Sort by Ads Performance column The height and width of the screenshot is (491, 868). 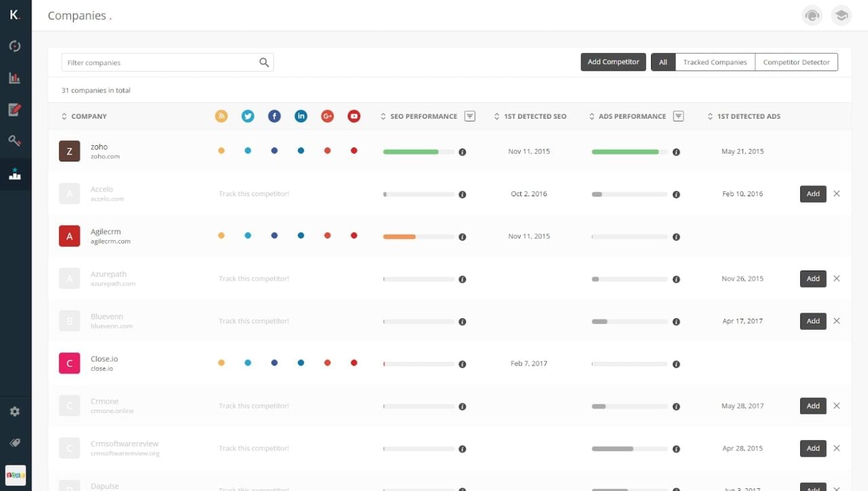point(627,117)
